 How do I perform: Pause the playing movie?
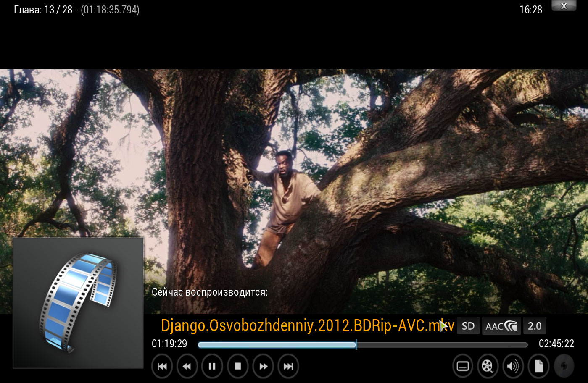coord(212,366)
